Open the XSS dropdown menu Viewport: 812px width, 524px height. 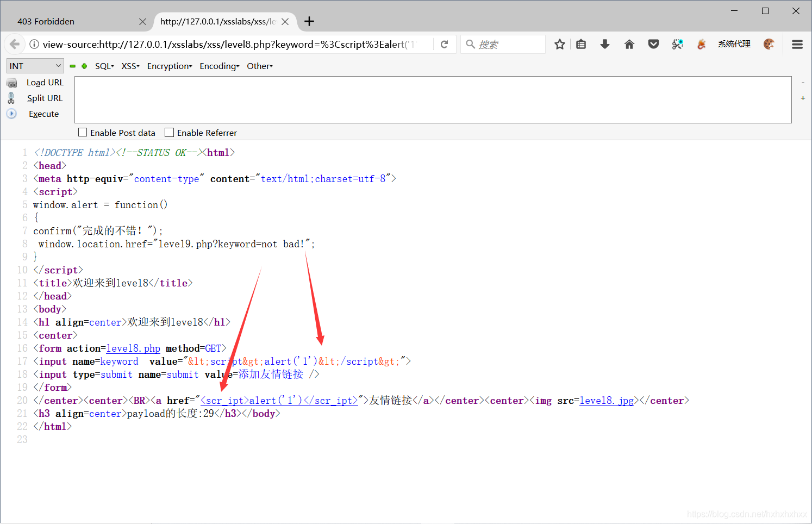130,66
